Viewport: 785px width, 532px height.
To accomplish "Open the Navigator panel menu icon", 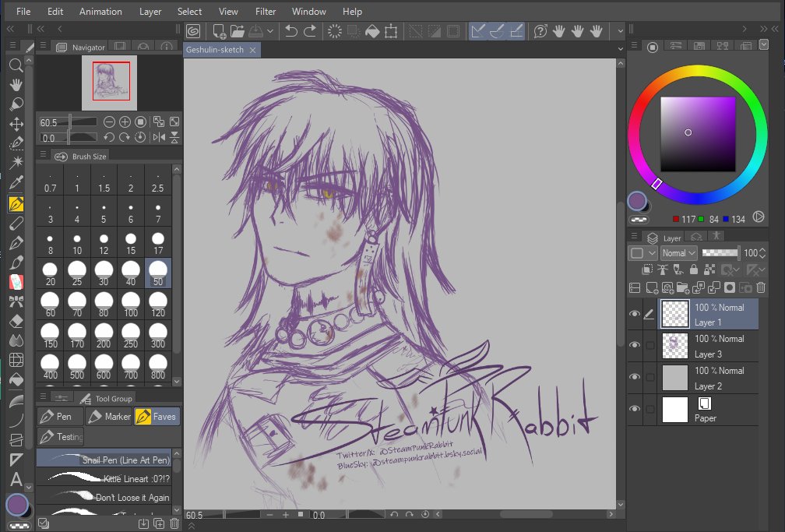I will (x=43, y=46).
